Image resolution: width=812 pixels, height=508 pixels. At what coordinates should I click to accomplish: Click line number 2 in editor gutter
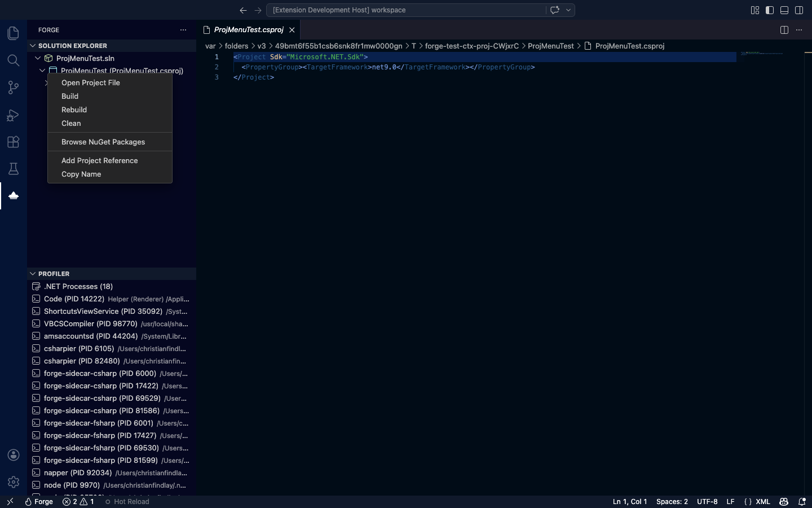pyautogui.click(x=217, y=67)
